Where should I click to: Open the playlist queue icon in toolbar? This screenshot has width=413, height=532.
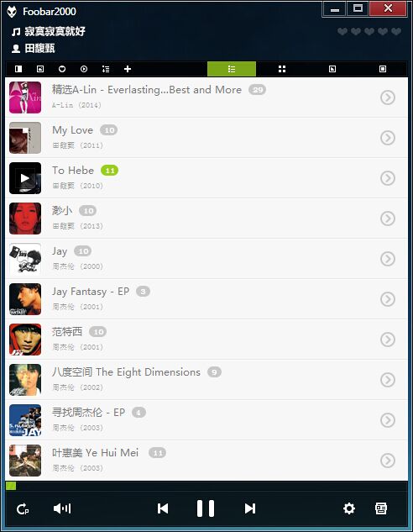pos(106,69)
